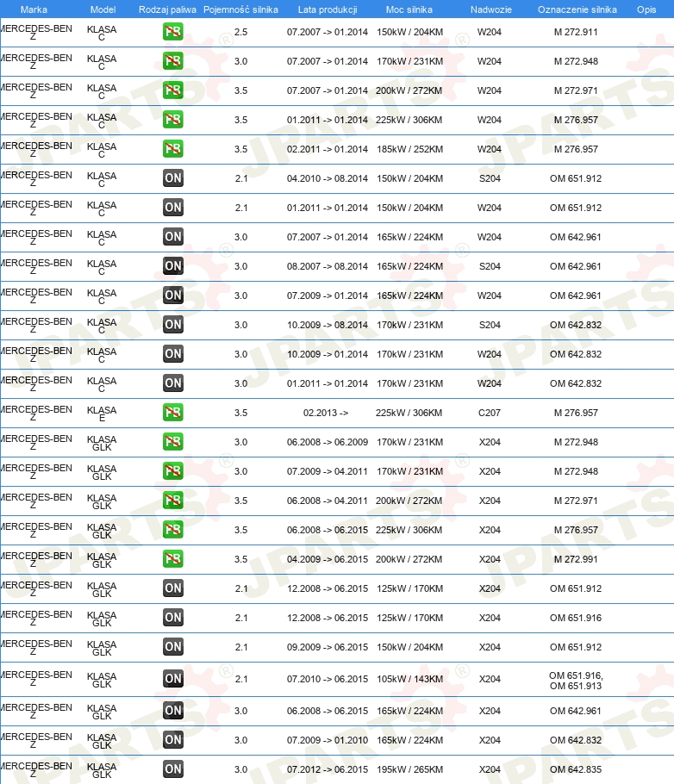Viewport: 674px width, 784px height.
Task: Click the KLASA E model cell
Action: coord(102,414)
